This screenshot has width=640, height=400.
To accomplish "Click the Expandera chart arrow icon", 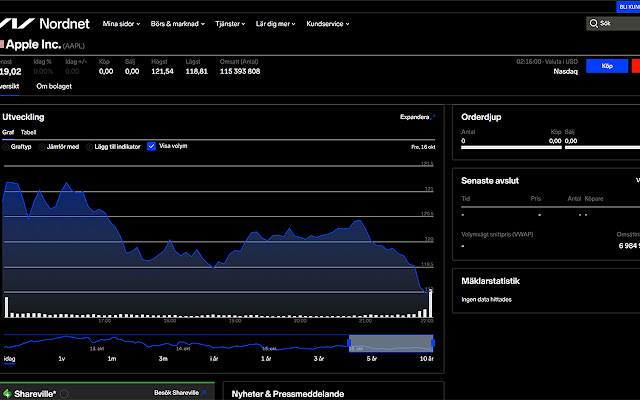I will pos(433,117).
